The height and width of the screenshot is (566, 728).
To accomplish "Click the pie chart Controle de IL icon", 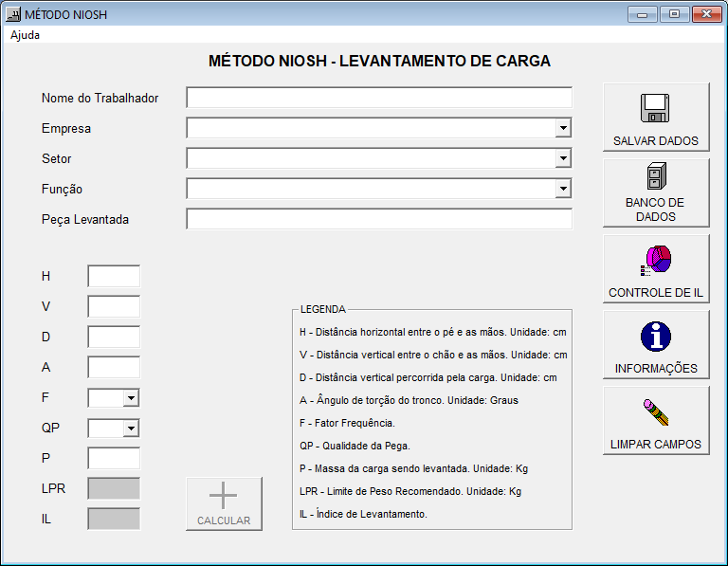I will tap(655, 259).
